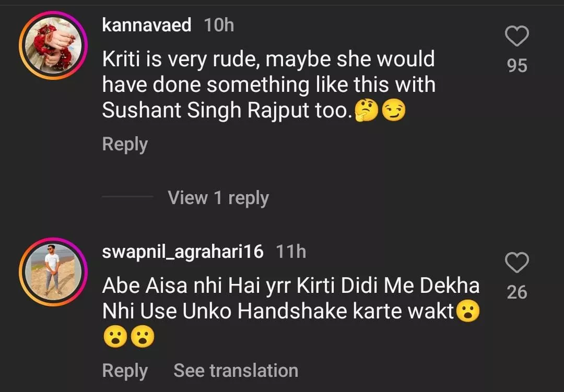Image resolution: width=564 pixels, height=392 pixels.
Task: Click the smirking face emoji
Action: click(394, 111)
